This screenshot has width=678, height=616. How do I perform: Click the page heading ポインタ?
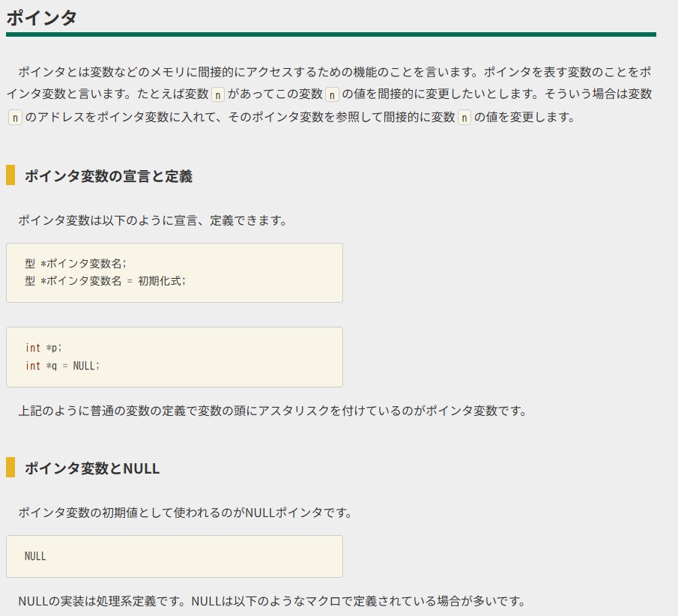point(41,18)
